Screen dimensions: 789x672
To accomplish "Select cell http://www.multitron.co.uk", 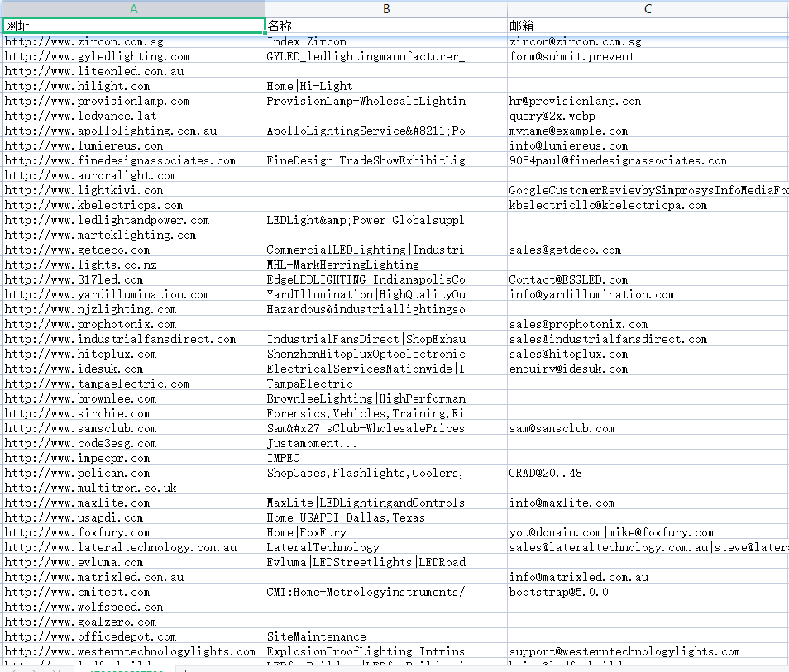I will coord(134,488).
